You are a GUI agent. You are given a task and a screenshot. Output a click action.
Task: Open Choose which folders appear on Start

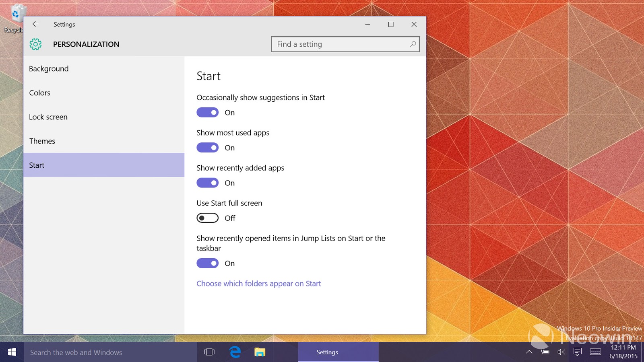click(259, 284)
